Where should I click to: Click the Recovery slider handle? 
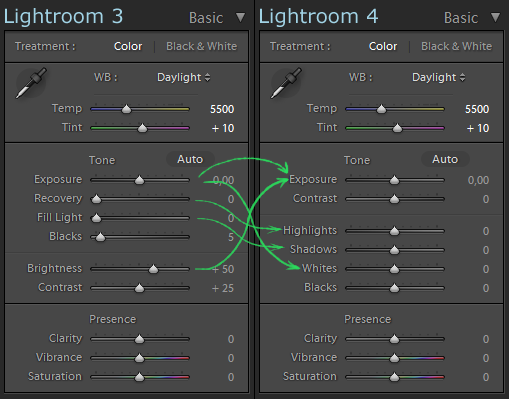click(96, 199)
